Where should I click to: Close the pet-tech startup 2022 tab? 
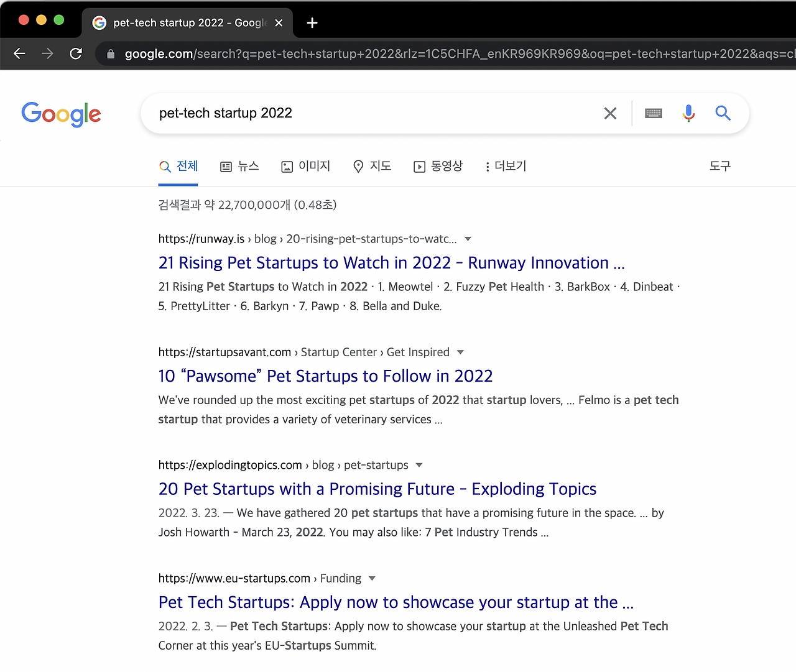(279, 23)
